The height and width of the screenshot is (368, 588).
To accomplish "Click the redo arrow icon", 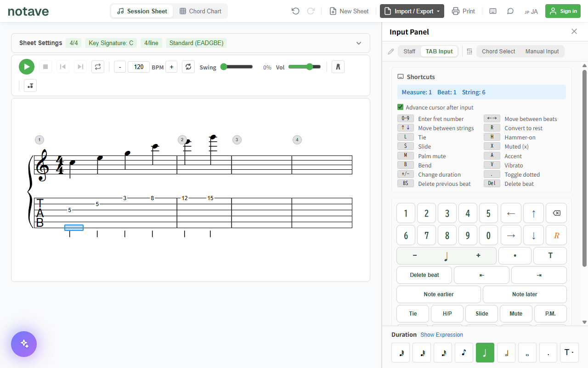I will tap(311, 11).
